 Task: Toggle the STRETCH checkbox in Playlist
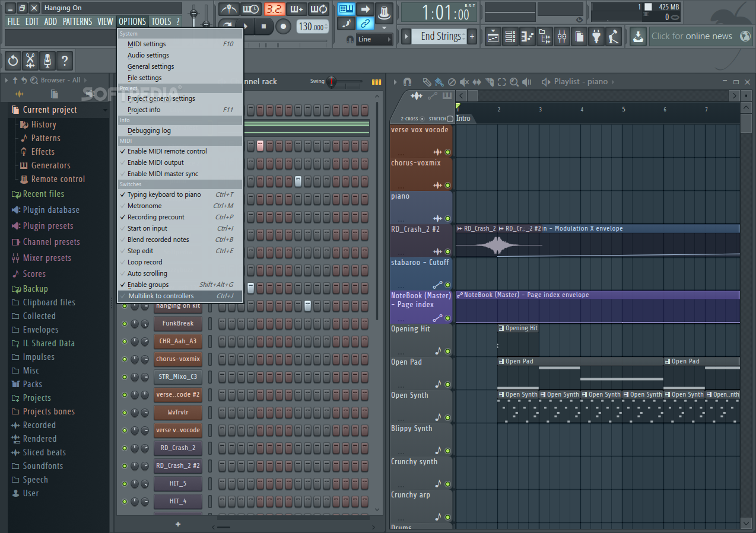tap(450, 119)
